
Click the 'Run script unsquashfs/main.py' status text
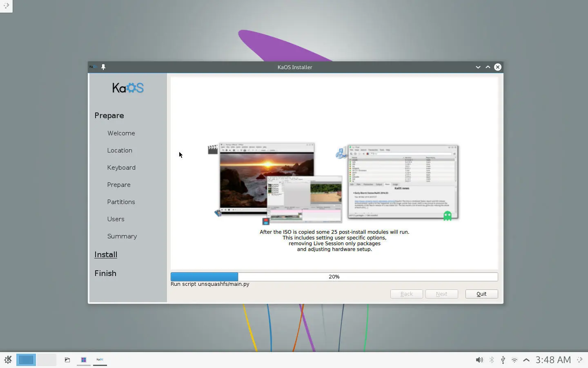coord(210,284)
